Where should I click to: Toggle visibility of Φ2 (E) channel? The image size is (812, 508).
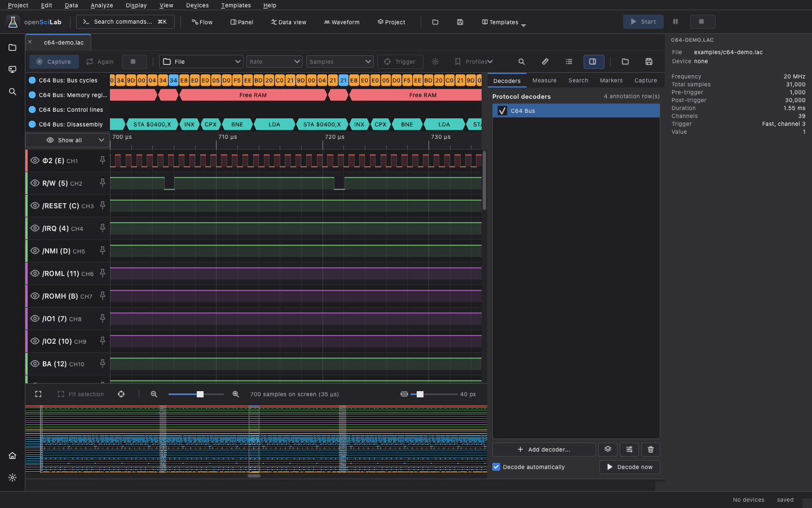coord(35,160)
